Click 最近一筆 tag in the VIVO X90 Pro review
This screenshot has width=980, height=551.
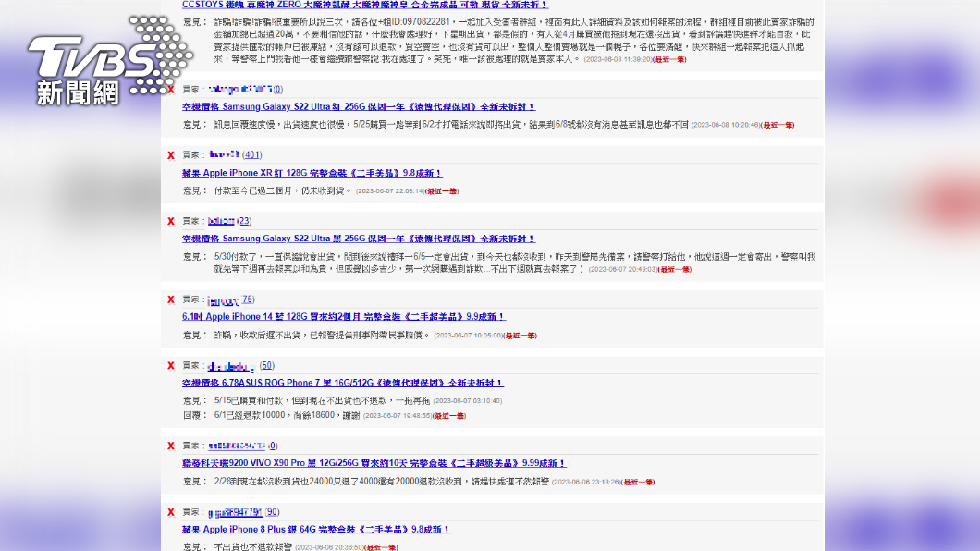click(638, 483)
